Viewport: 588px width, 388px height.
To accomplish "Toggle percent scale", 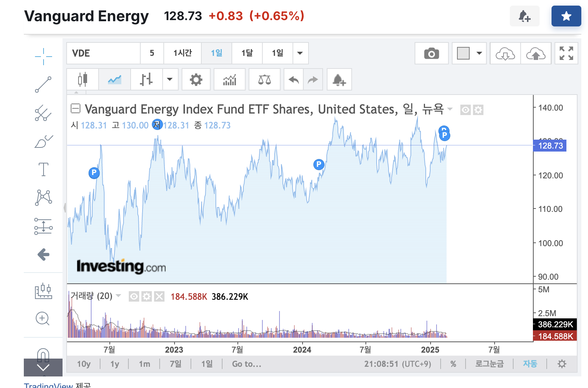I will 453,364.
